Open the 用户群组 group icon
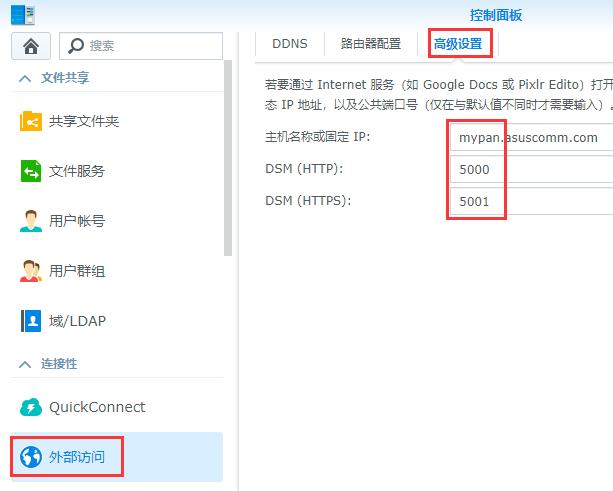 click(31, 271)
